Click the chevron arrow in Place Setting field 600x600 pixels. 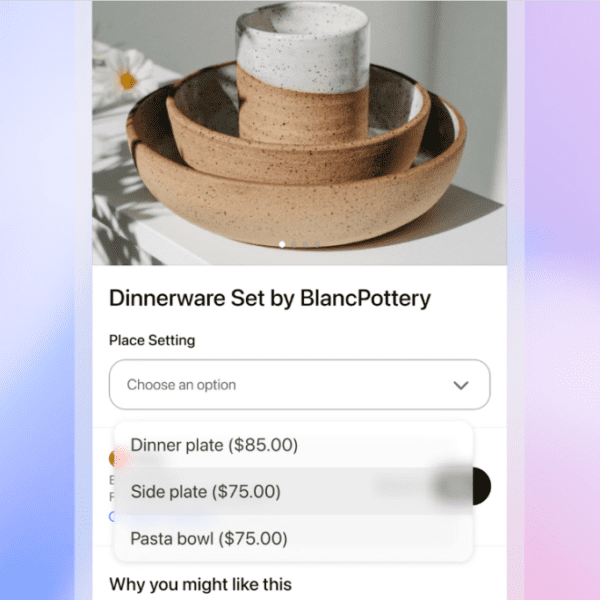(461, 385)
